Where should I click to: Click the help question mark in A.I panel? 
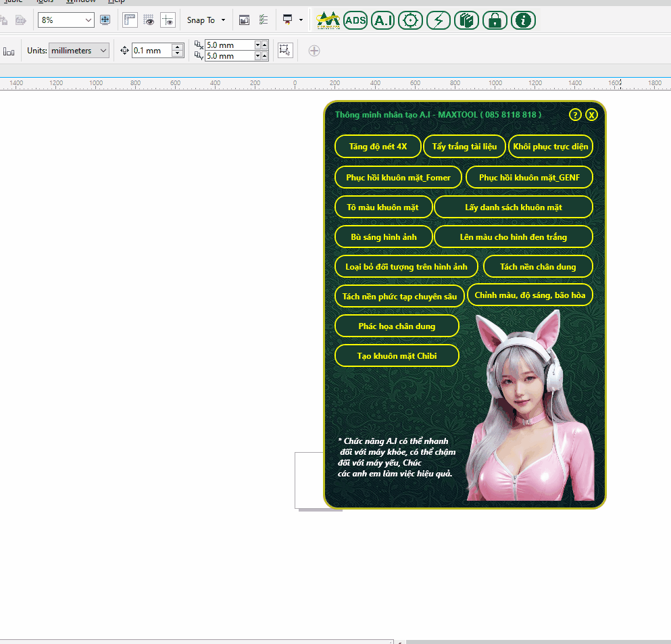tap(575, 115)
